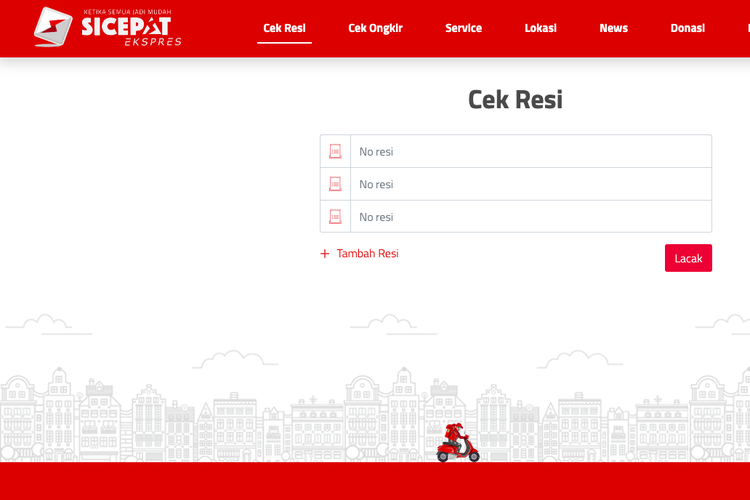This screenshot has height=500, width=750.
Task: Click the red footer bar at bottom
Action: (x=375, y=481)
